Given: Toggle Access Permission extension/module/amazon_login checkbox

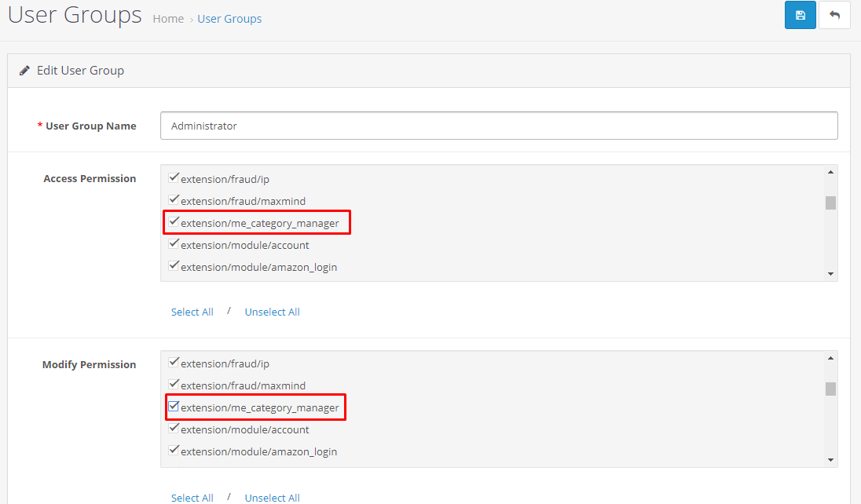Looking at the screenshot, I should 174,265.
